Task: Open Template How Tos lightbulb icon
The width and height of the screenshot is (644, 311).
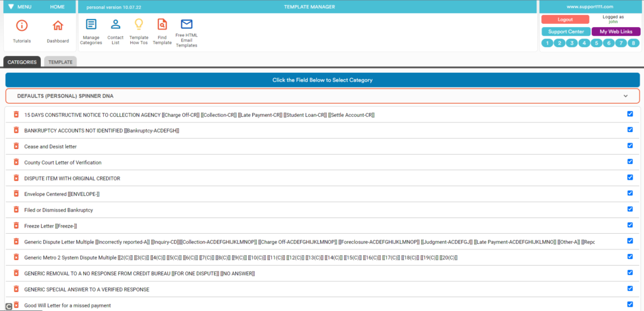Action: [x=139, y=25]
